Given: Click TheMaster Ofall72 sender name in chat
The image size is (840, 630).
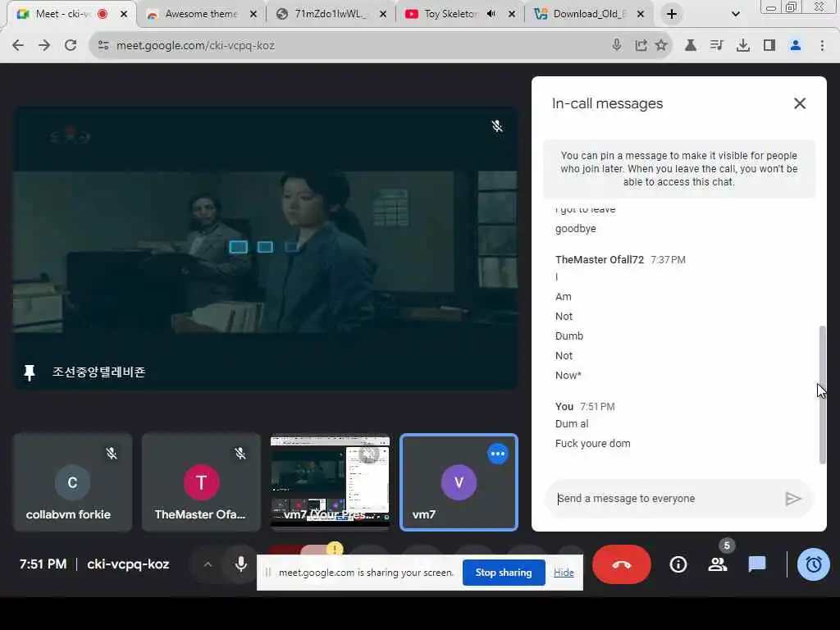Looking at the screenshot, I should coord(600,260).
